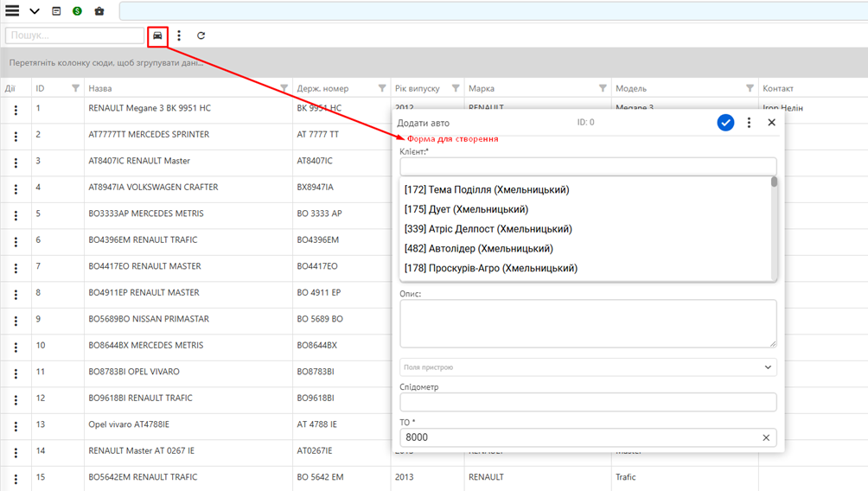Open the notes list icon in top bar
The height and width of the screenshot is (491, 868).
coord(56,11)
